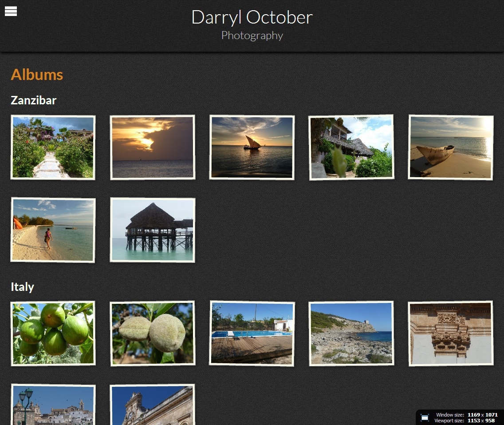Open the hamburger navigation menu

tap(11, 11)
